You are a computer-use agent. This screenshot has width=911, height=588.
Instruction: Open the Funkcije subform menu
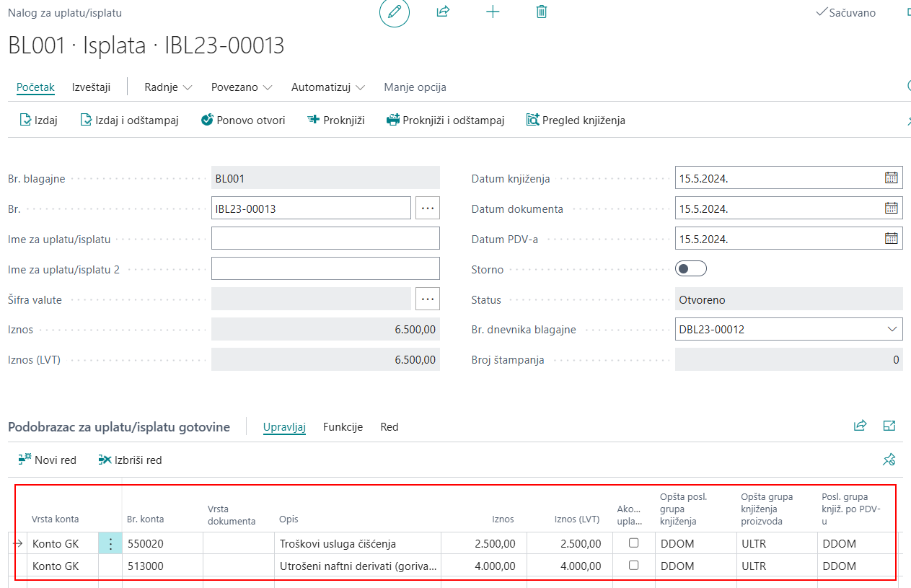(343, 427)
